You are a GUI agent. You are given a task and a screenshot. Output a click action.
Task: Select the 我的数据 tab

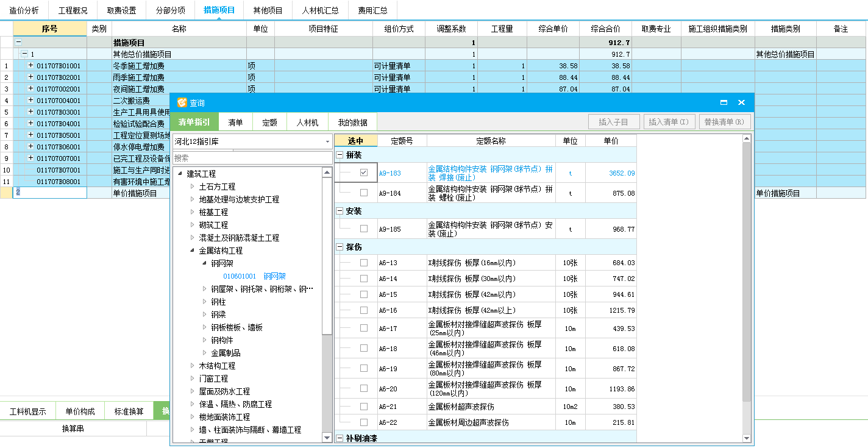[x=353, y=123]
